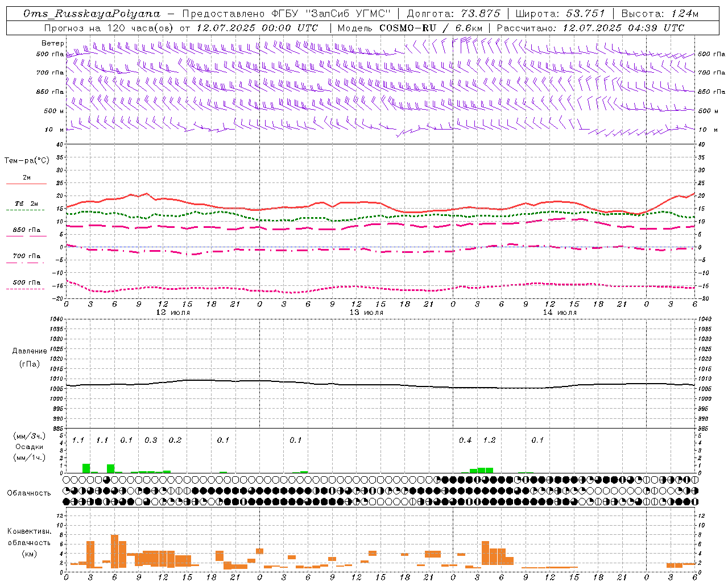Click the 0.4 three-hour precipitation value
Screen dimensions: 728x582
click(465, 440)
